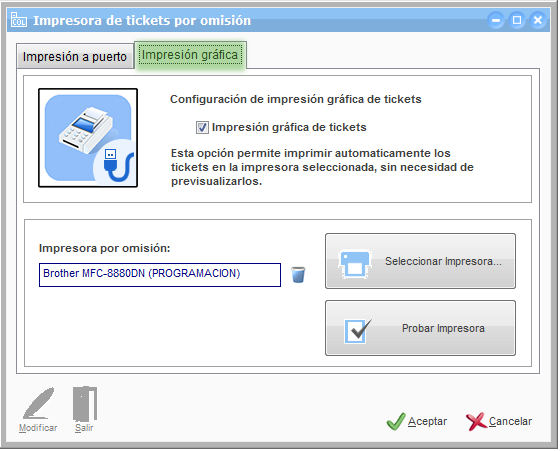Click the COL app icon in title bar

click(19, 20)
